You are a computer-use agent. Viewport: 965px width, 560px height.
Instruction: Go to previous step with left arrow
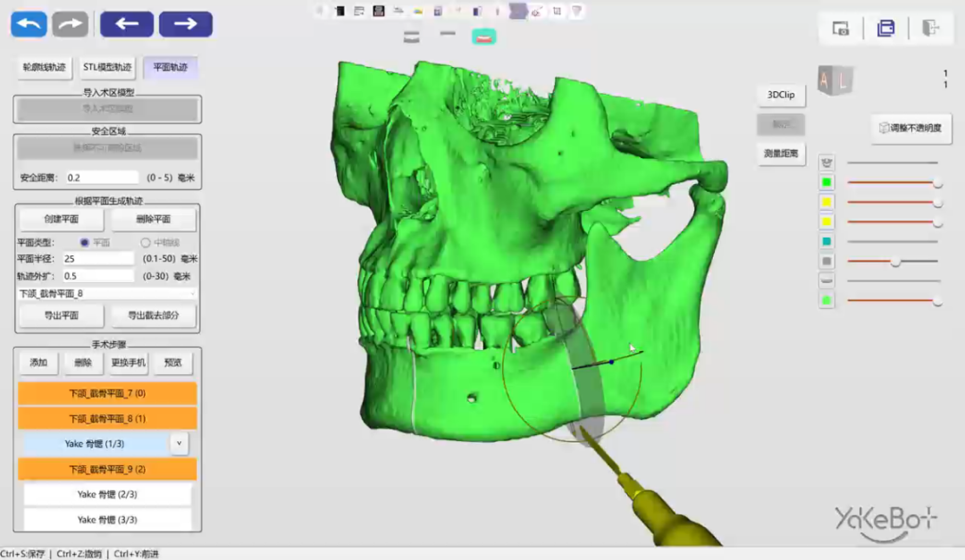(x=127, y=24)
